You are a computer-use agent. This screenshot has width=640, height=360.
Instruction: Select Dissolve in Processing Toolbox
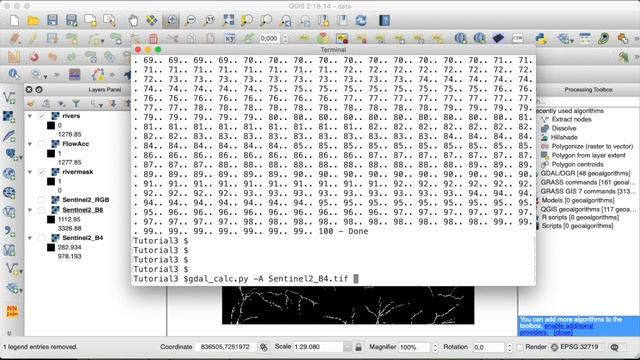pos(564,128)
